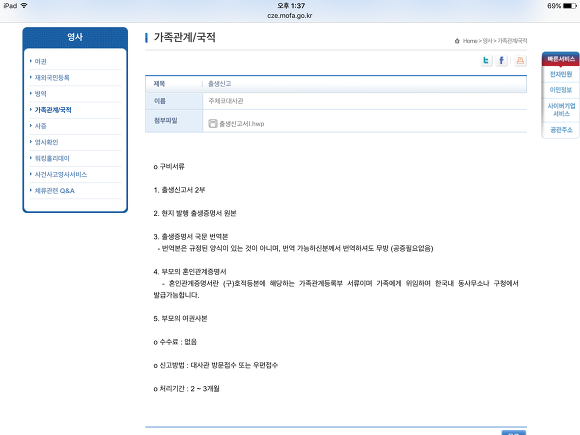Click the '4. 부모의 혼인관계증명서' line
This screenshot has width=580, height=435.
(x=190, y=272)
